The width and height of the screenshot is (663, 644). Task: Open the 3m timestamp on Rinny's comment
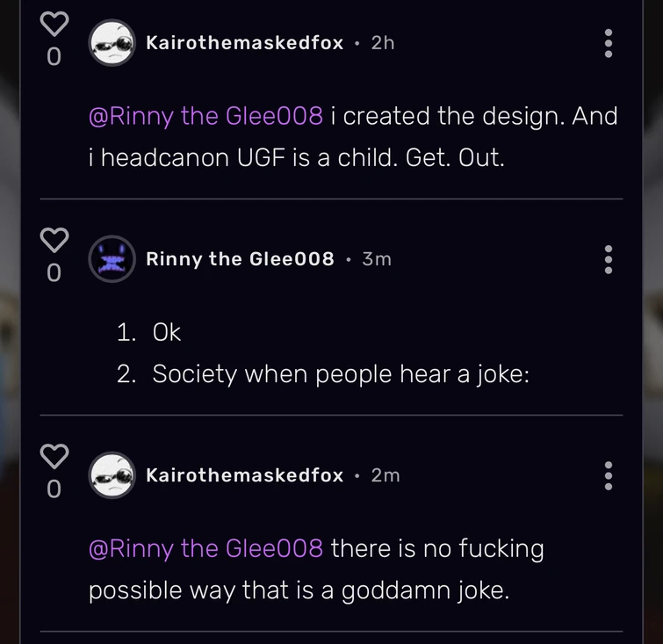pos(377,259)
